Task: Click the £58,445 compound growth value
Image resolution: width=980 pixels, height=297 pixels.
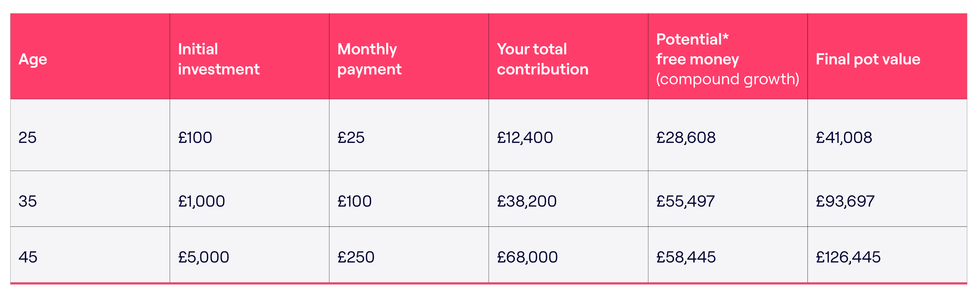Action: point(685,257)
